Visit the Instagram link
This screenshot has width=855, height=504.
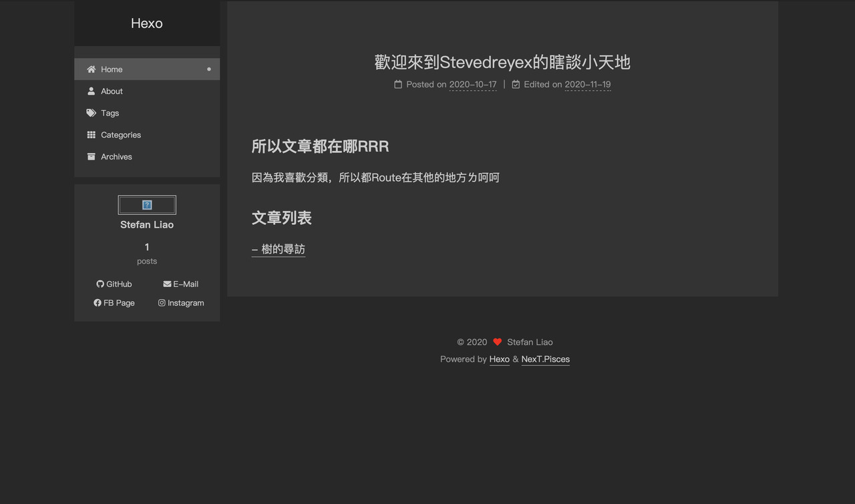click(x=181, y=302)
